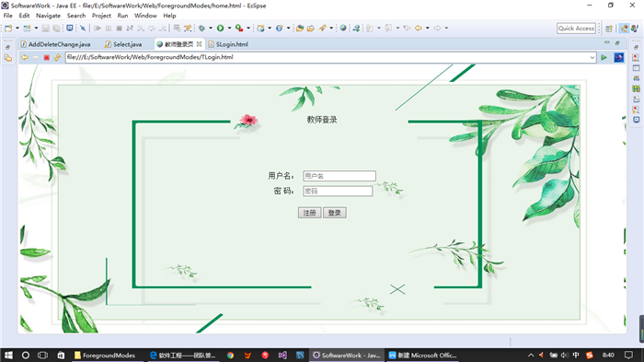Click the Save All toolbar icon
Screen dimensions: 644x362
click(56, 28)
